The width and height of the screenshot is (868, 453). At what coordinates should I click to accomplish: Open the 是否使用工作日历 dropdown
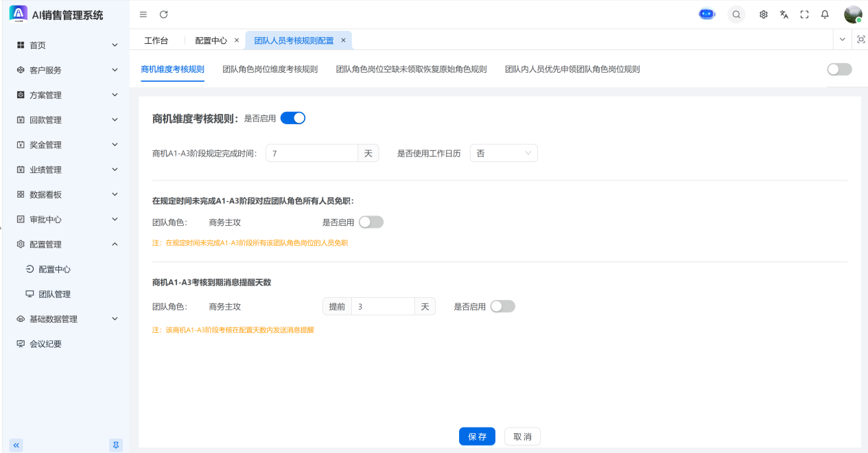(503, 154)
